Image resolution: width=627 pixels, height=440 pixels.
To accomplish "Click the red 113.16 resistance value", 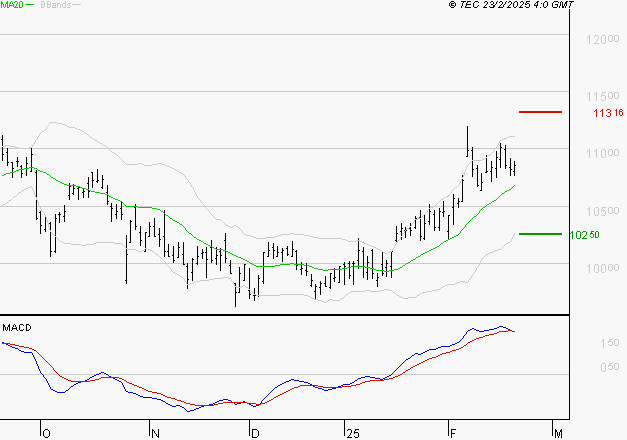I will [608, 113].
